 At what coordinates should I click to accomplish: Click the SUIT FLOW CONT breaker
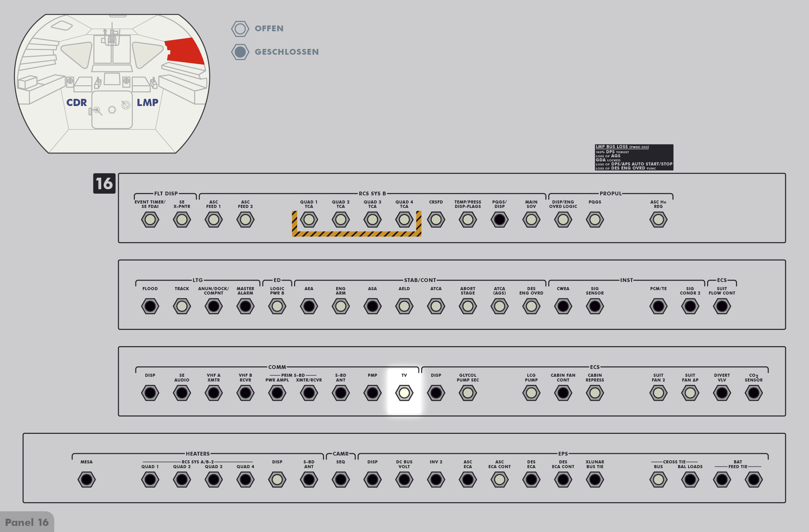pos(722,306)
